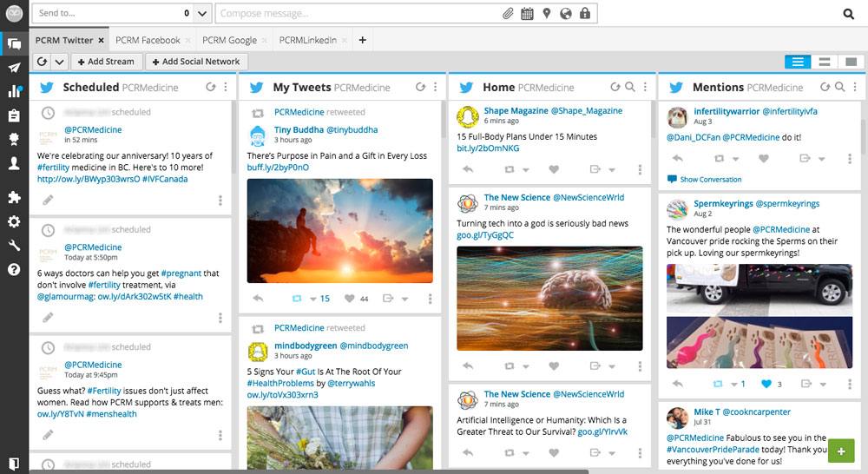Reply to the Tiny Buddha tweet

coord(258,299)
